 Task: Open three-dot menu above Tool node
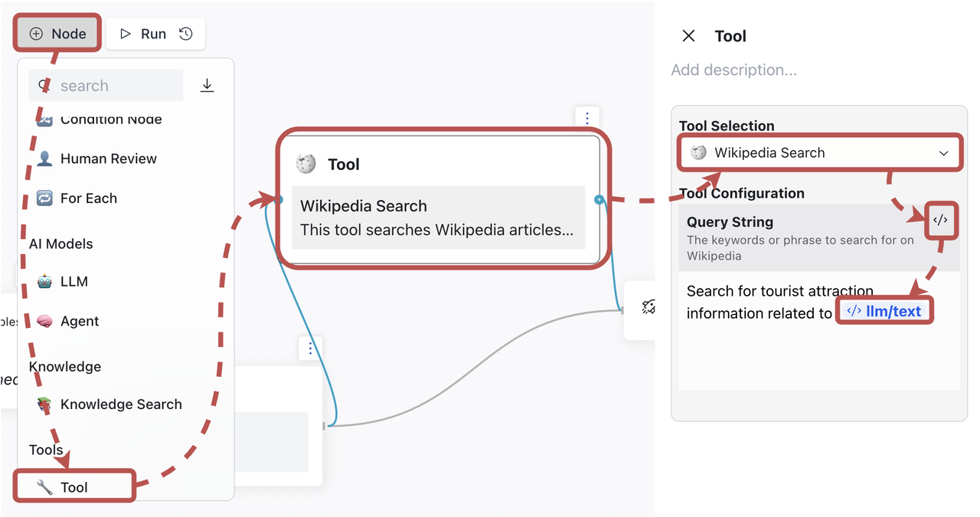[586, 118]
